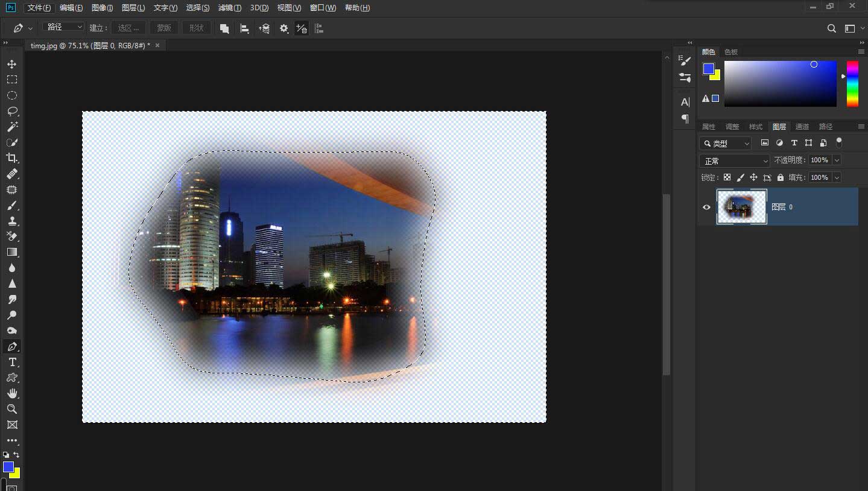Image resolution: width=868 pixels, height=491 pixels.
Task: Click the 图层 0 layer thumbnail
Action: click(741, 207)
